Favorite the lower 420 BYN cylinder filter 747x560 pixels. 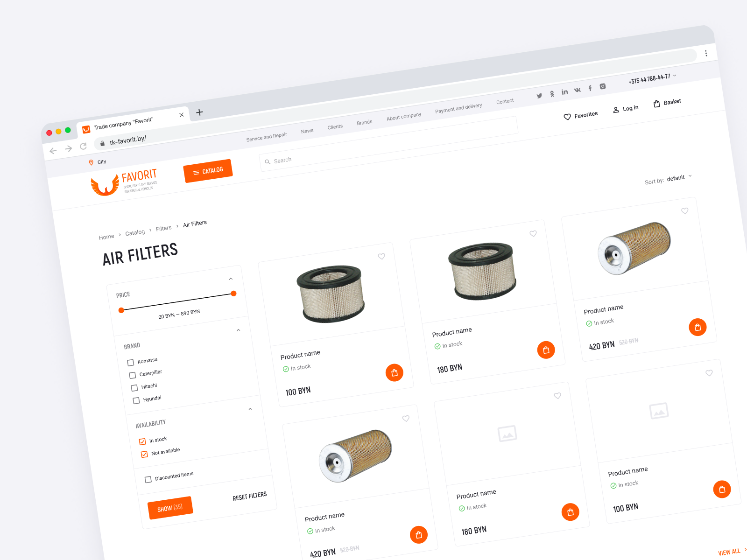(x=406, y=419)
